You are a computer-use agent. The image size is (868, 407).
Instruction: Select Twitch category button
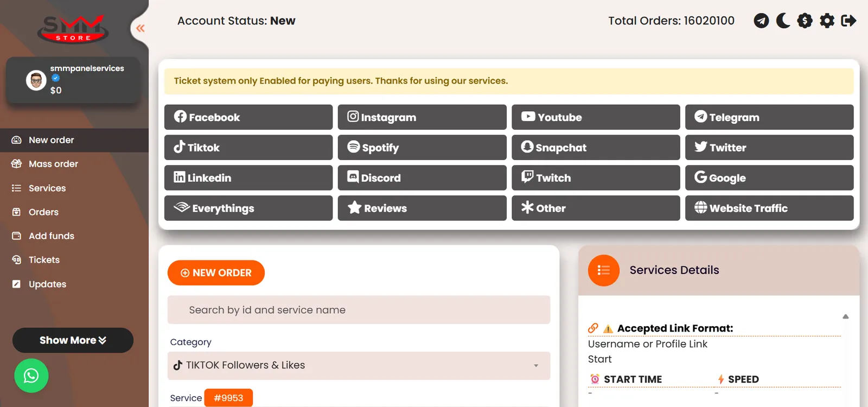pos(596,178)
